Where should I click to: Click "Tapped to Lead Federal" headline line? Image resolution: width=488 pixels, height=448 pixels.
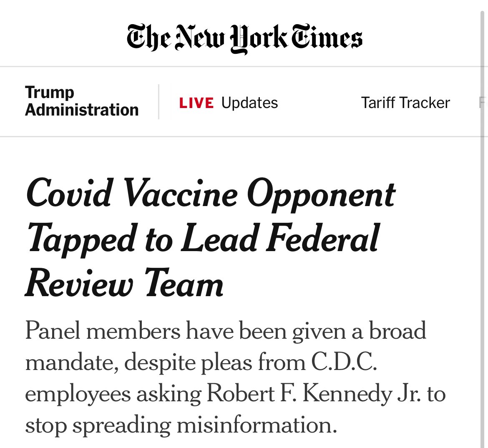[x=203, y=239]
